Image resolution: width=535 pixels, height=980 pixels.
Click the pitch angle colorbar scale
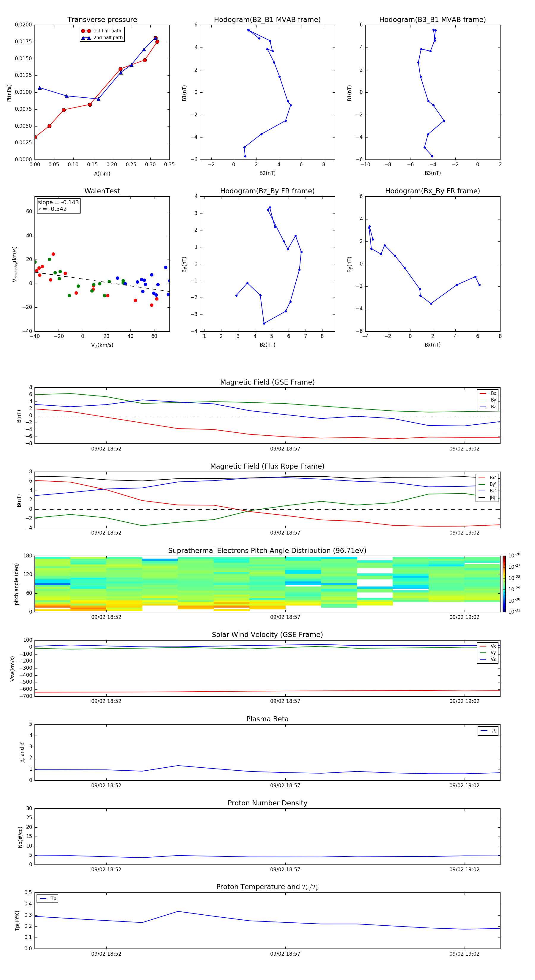click(x=504, y=584)
